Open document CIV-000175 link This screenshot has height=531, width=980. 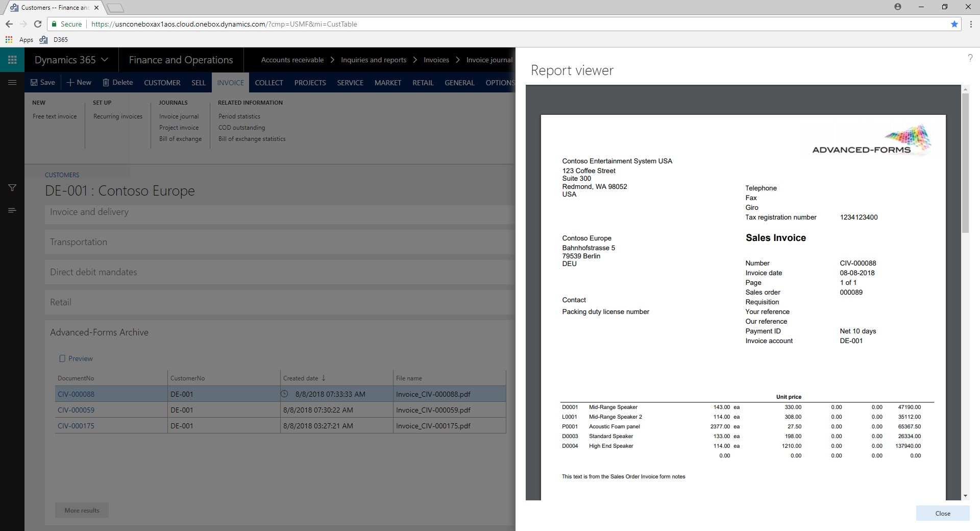(76, 426)
